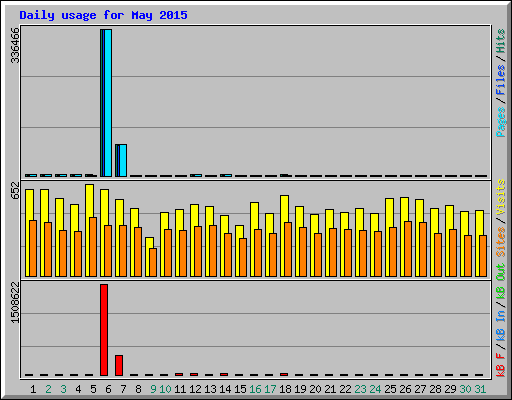Click day label 2 on the x-axis
The width and height of the screenshot is (512, 400).
tap(48, 389)
